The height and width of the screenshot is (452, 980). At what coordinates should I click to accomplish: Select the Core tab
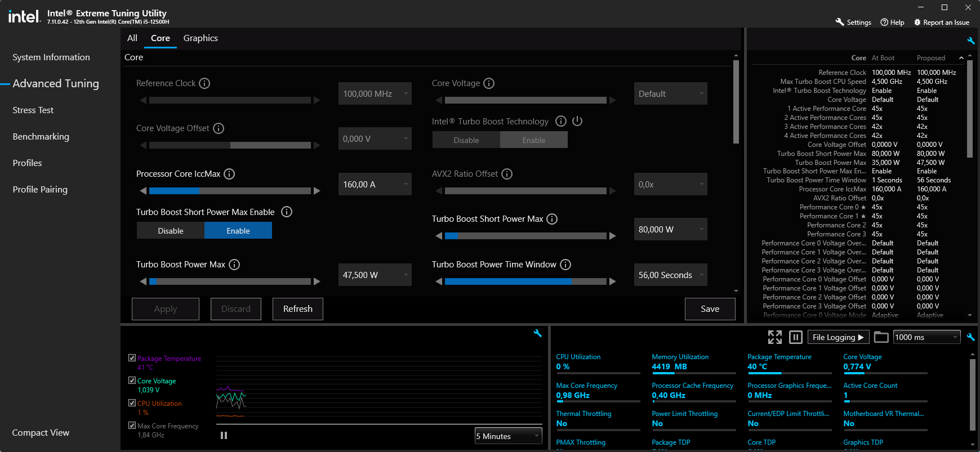click(161, 38)
